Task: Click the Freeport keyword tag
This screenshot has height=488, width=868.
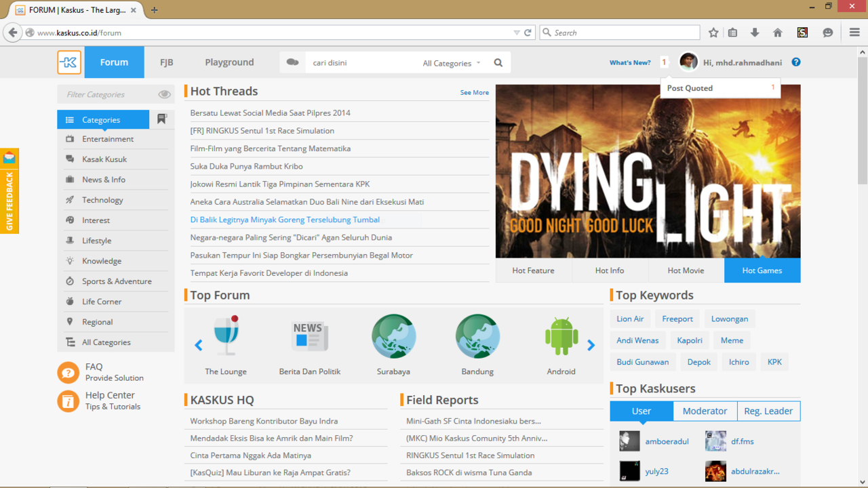Action: coord(677,319)
